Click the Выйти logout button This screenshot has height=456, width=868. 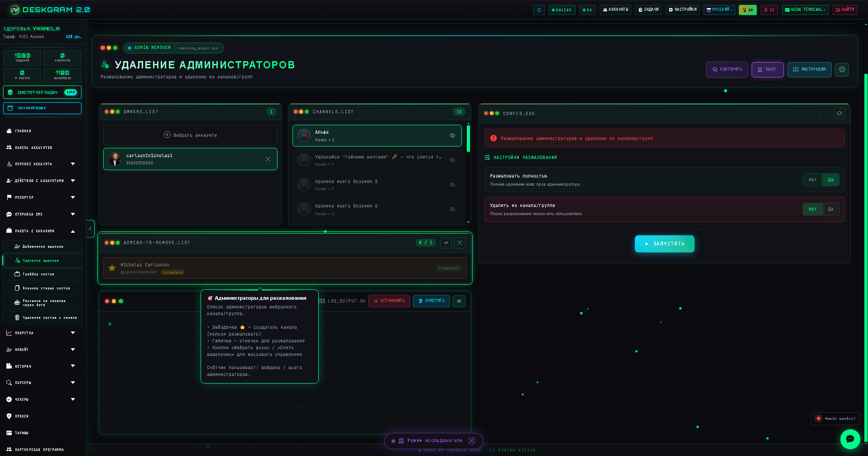point(844,10)
